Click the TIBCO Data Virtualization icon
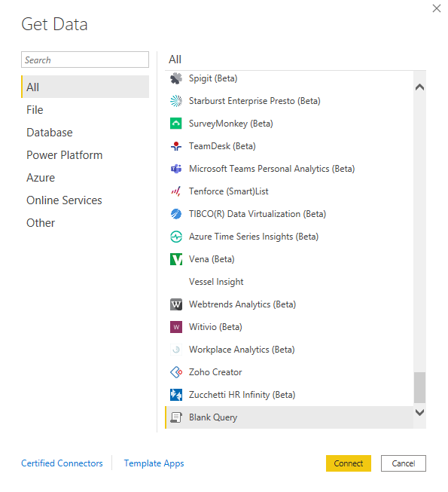 pos(176,214)
